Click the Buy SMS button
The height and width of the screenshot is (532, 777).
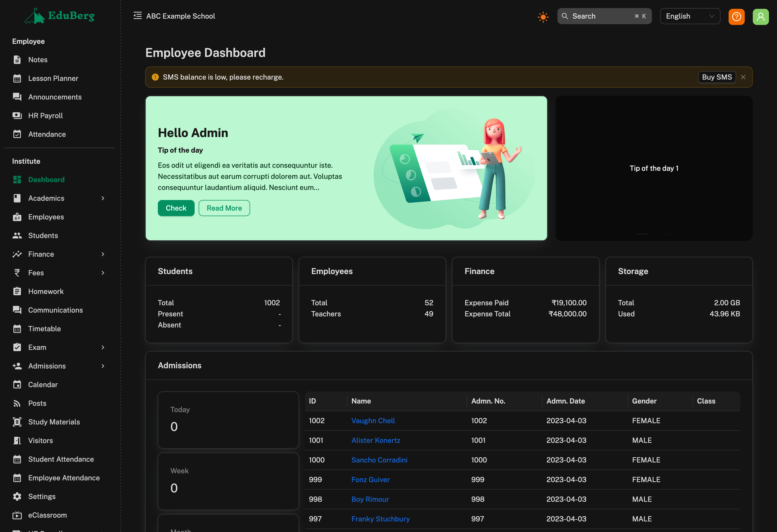pos(717,77)
